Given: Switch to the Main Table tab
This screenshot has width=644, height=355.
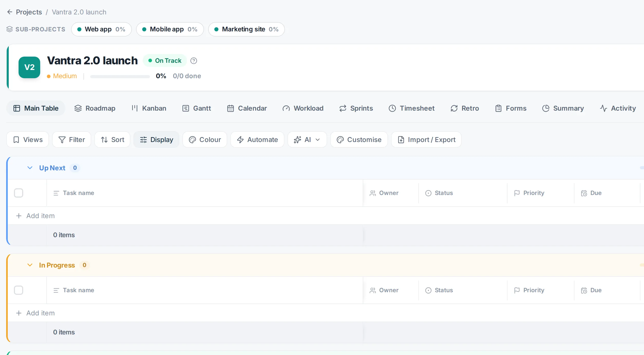Looking at the screenshot, I should pyautogui.click(x=36, y=108).
